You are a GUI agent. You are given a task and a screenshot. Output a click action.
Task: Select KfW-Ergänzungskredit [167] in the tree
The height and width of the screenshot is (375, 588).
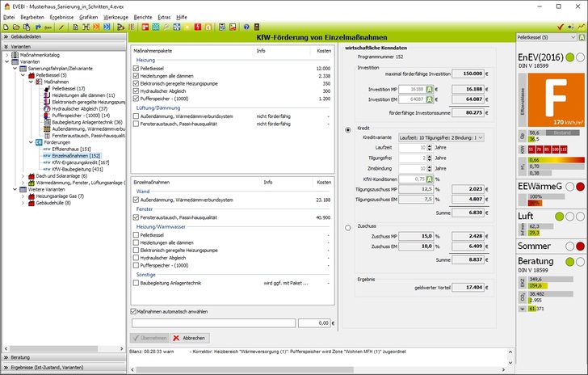tap(77, 161)
